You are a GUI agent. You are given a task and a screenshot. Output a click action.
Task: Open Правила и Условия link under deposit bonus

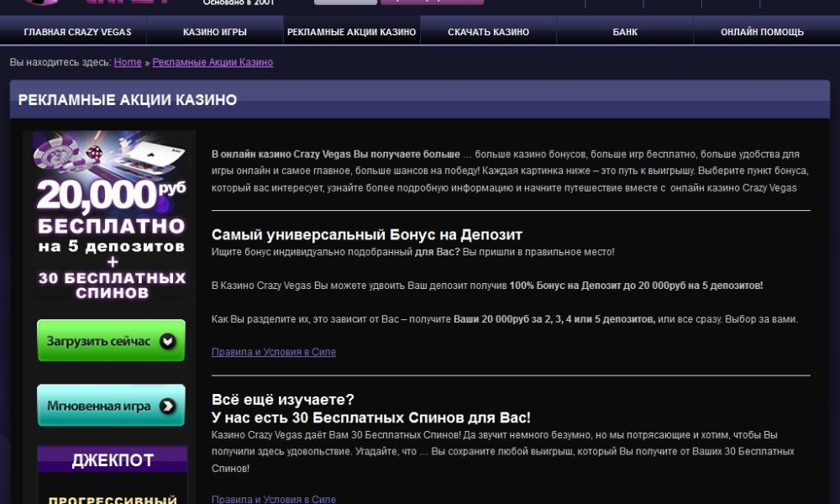click(x=274, y=352)
